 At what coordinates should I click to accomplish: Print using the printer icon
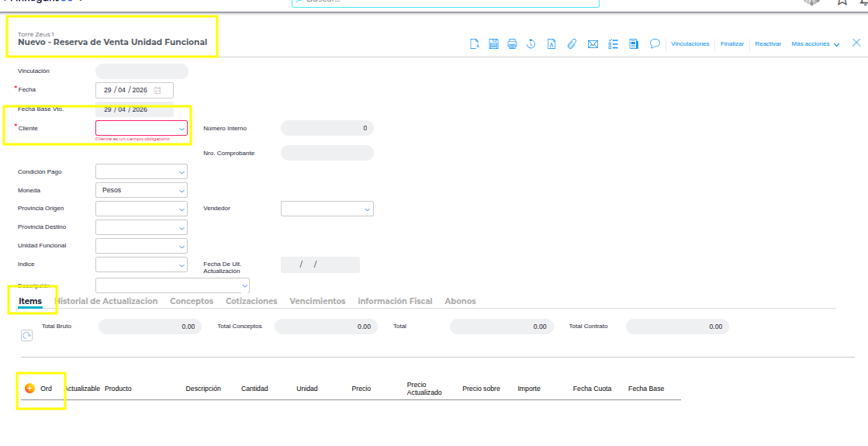(512, 44)
